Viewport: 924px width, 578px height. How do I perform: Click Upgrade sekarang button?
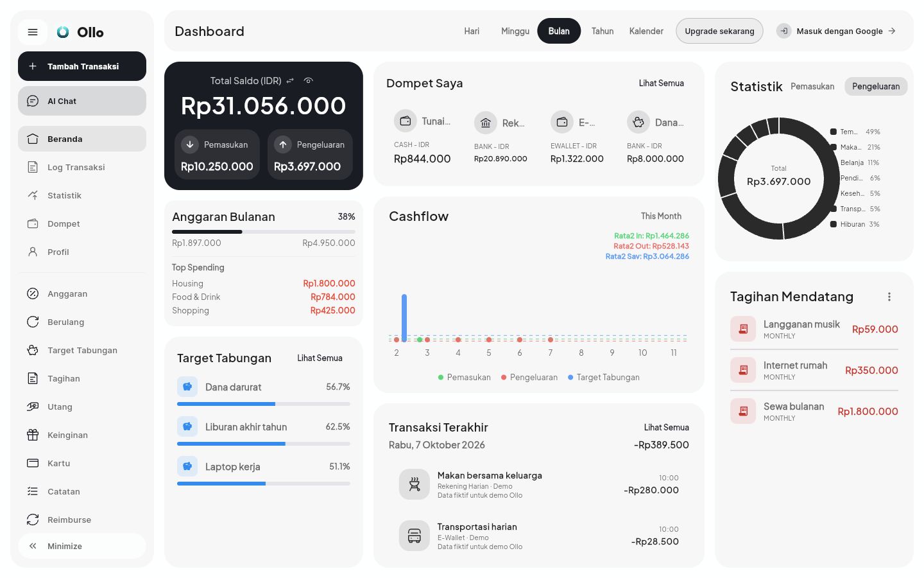(x=719, y=31)
